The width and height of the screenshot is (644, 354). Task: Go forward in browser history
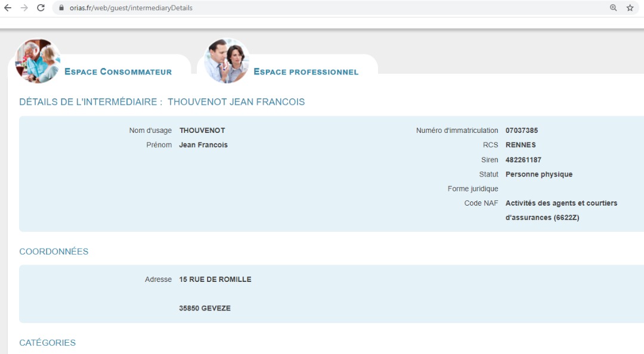(x=24, y=8)
